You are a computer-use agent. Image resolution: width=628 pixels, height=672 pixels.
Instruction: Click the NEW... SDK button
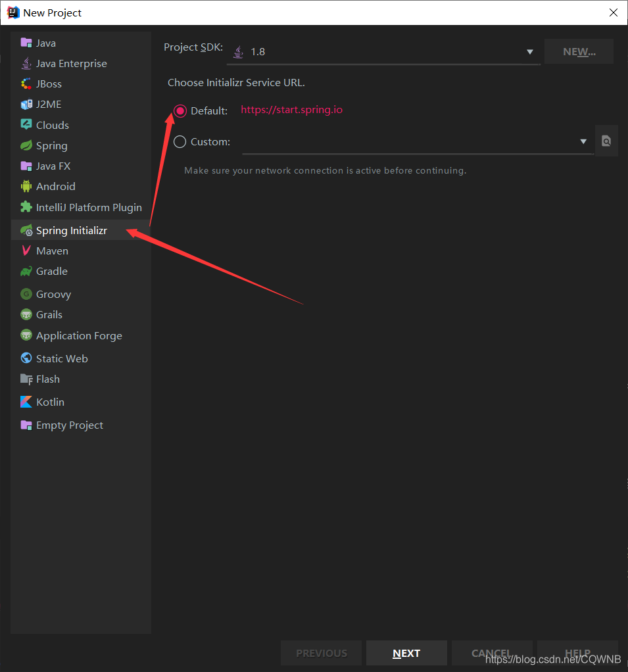click(x=579, y=52)
